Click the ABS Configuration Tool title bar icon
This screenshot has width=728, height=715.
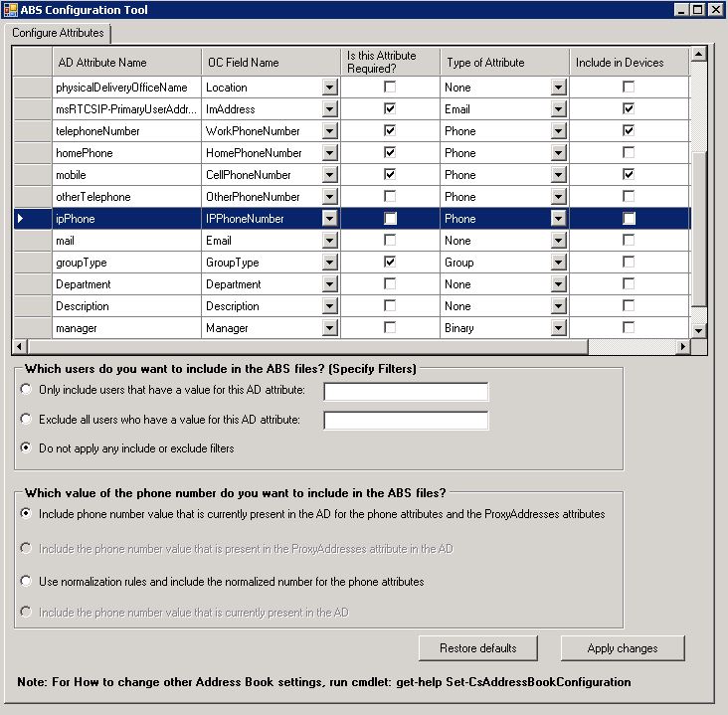tap(10, 10)
